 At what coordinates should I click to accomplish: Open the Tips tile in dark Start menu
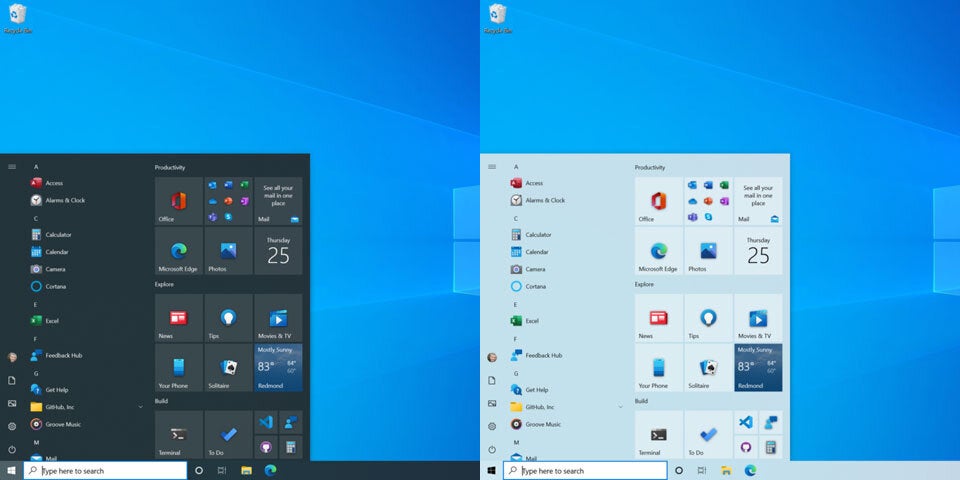click(228, 318)
